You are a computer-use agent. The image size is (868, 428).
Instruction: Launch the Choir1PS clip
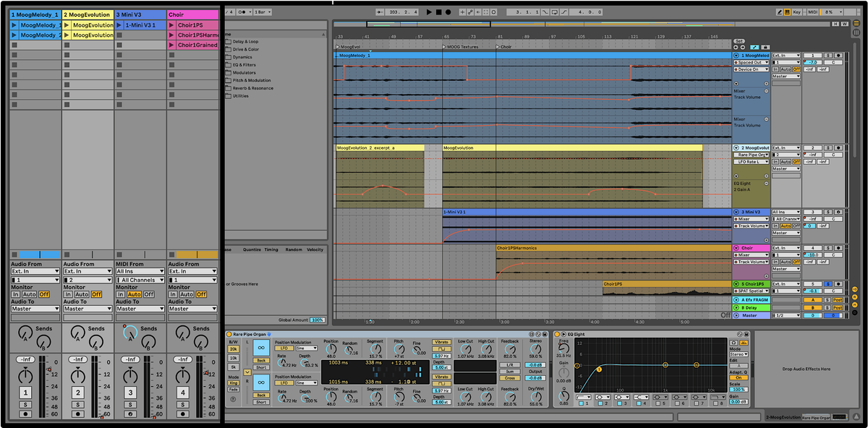pyautogui.click(x=171, y=25)
